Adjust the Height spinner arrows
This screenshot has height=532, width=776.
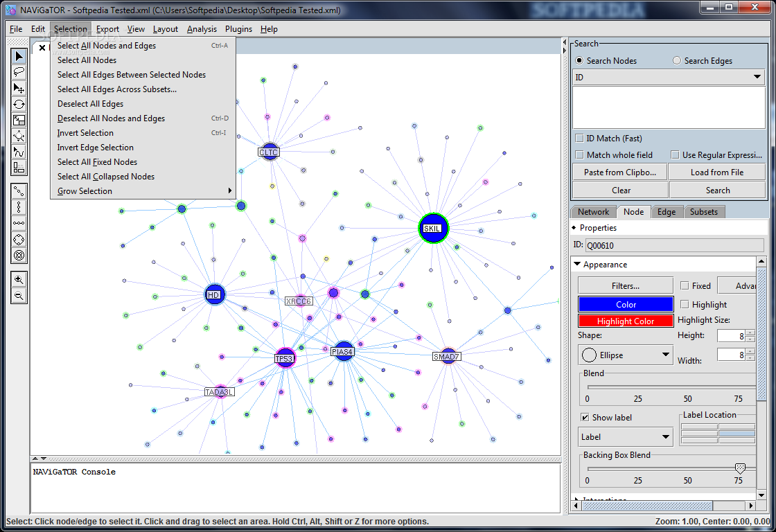pyautogui.click(x=750, y=335)
